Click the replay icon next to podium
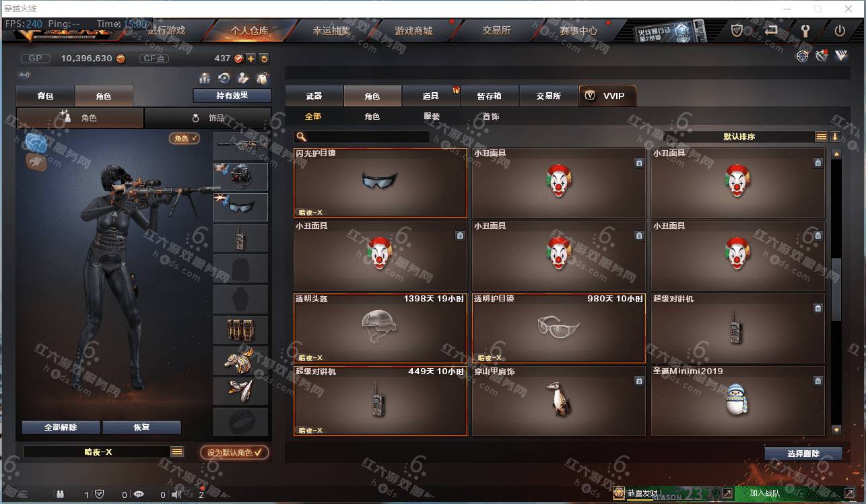The width and height of the screenshot is (866, 504). point(224,78)
